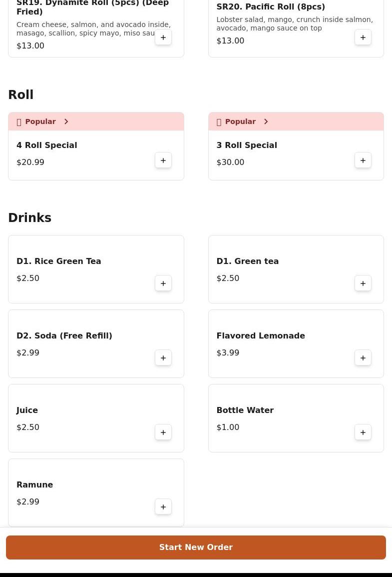Open the 4 Roll Special item title
The image size is (392, 577).
click(x=47, y=145)
